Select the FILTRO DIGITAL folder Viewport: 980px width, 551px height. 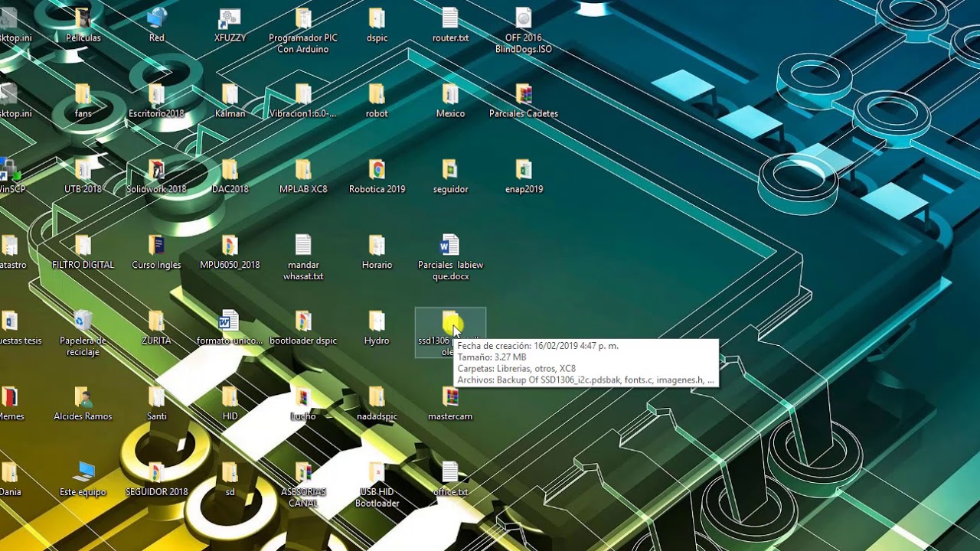coord(83,246)
